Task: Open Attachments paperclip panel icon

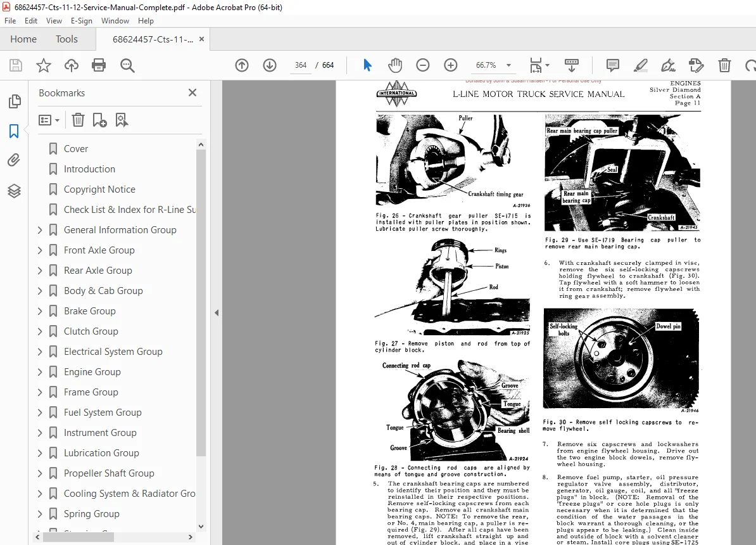Action: click(14, 160)
